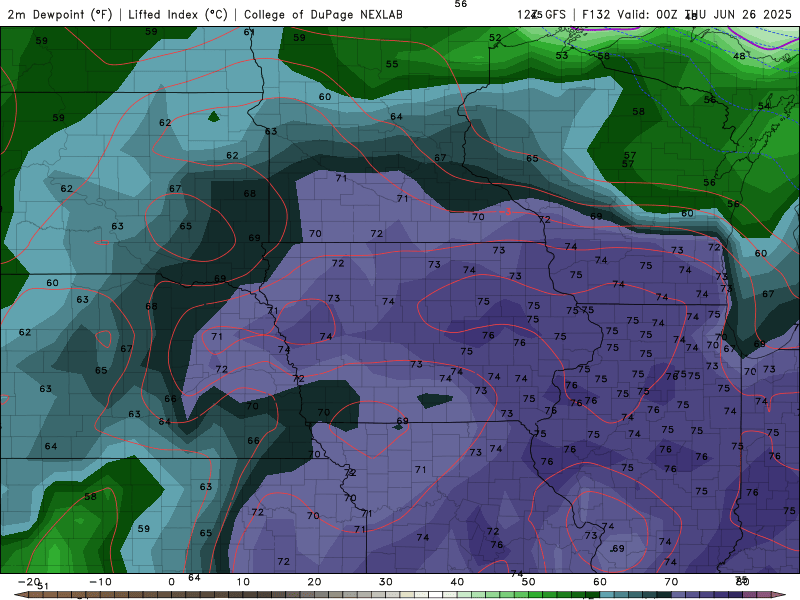Click the "-20" color scale label
Viewport: 800px width, 600px height.
pos(29,582)
